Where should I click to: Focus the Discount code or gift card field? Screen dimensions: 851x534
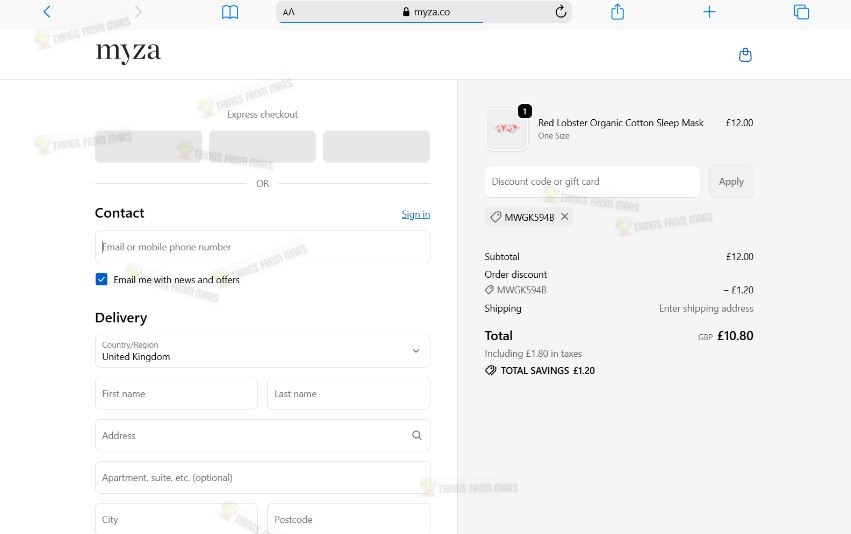(592, 182)
